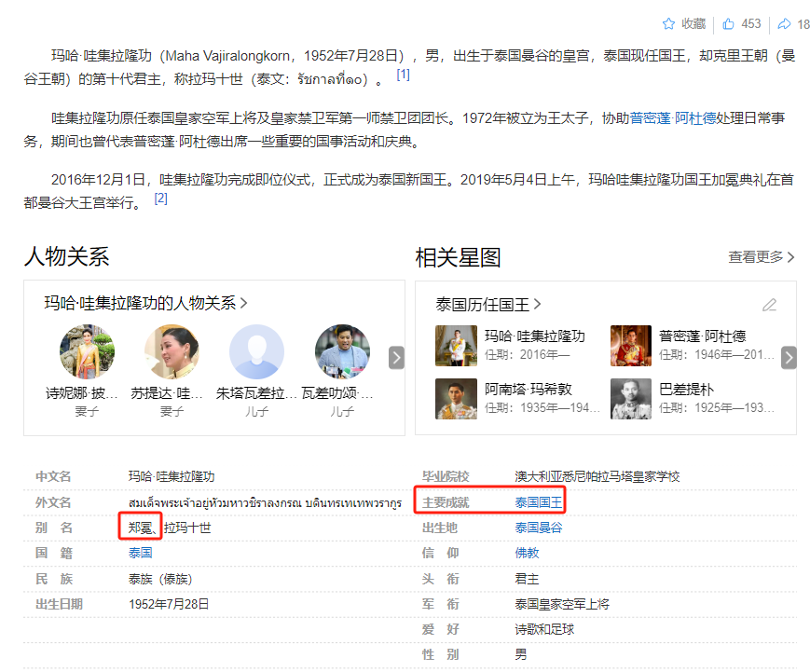Click reference citation [2] after the third paragraph
810x672 pixels.
click(x=158, y=199)
